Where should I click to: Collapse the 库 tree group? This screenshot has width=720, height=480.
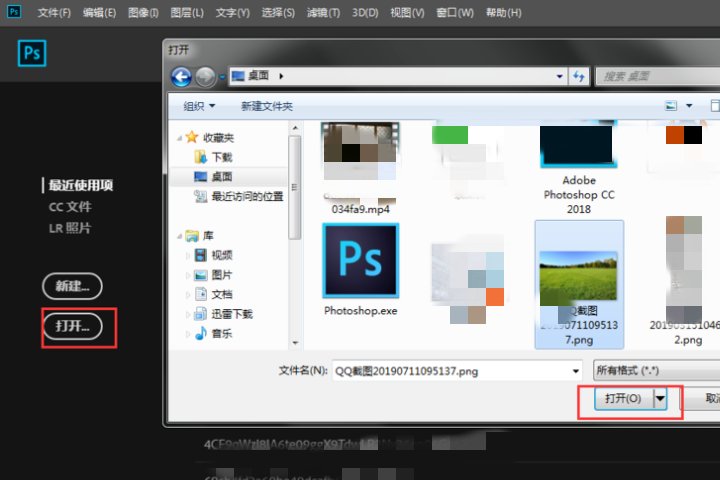click(x=180, y=236)
